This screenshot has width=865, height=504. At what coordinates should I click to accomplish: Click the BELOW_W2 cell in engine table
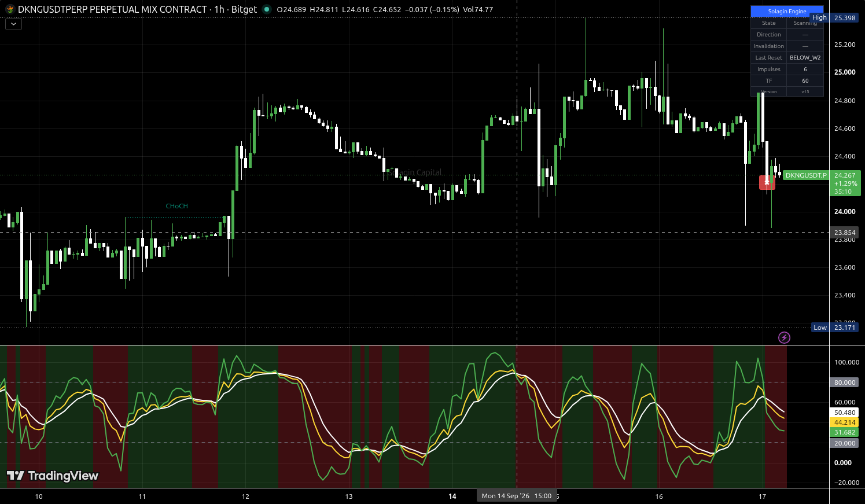(x=805, y=57)
